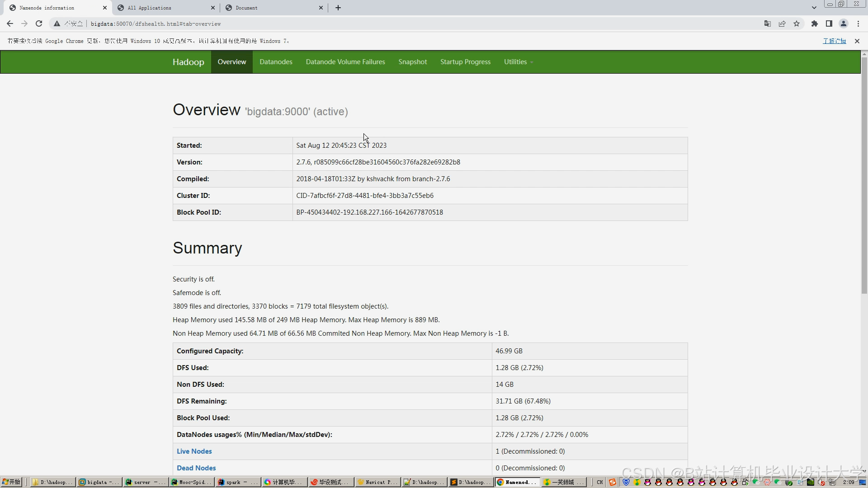Open the Chrome profile avatar
This screenshot has width=868, height=488.
pyautogui.click(x=844, y=23)
